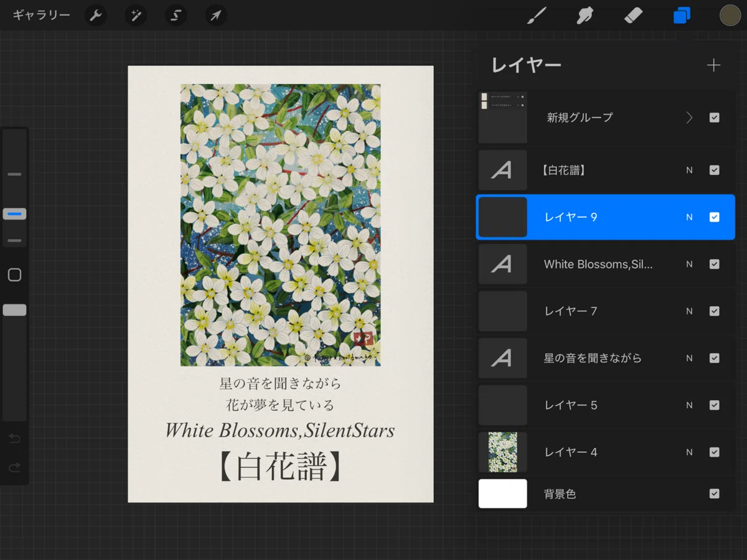747x560 pixels.
Task: Tap the Redo arrow in sidebar
Action: [14, 467]
